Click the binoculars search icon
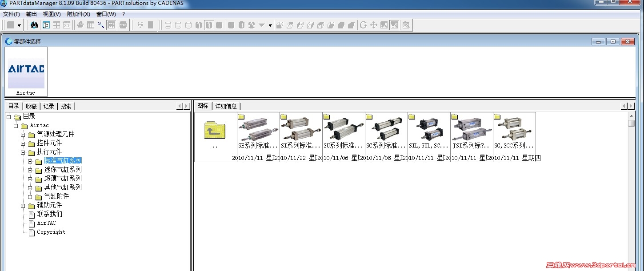Viewport: 644px width, 271px height. point(34,25)
